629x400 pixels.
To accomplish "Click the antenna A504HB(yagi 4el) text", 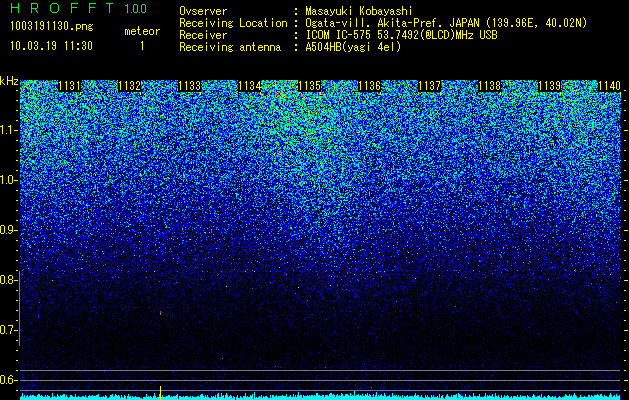I will (x=353, y=47).
